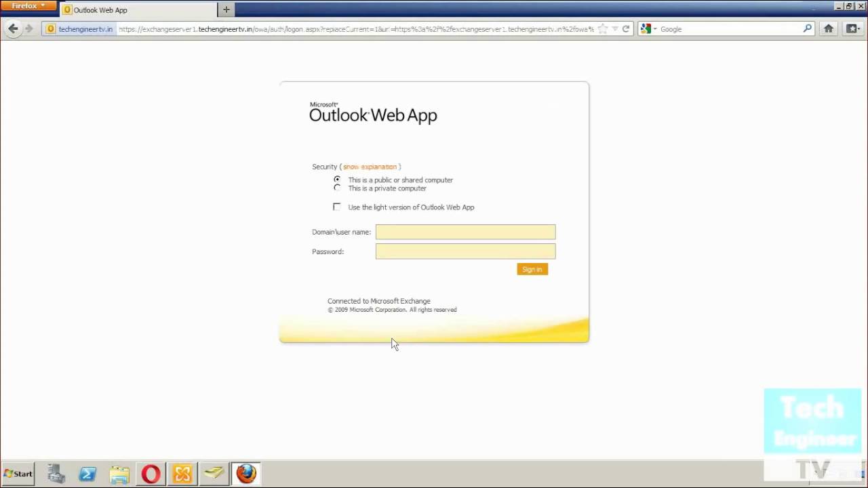Launch Server Manager from taskbar
The image size is (868, 488).
[x=56, y=474]
